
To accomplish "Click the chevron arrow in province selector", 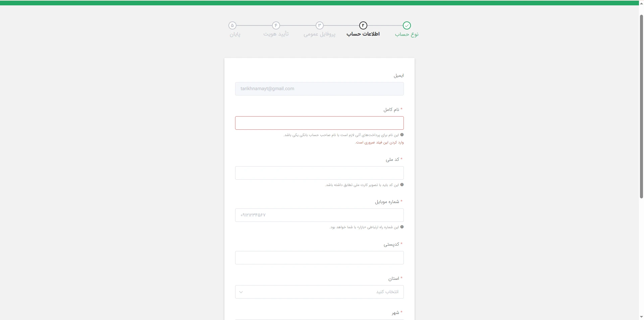I will 241,292.
